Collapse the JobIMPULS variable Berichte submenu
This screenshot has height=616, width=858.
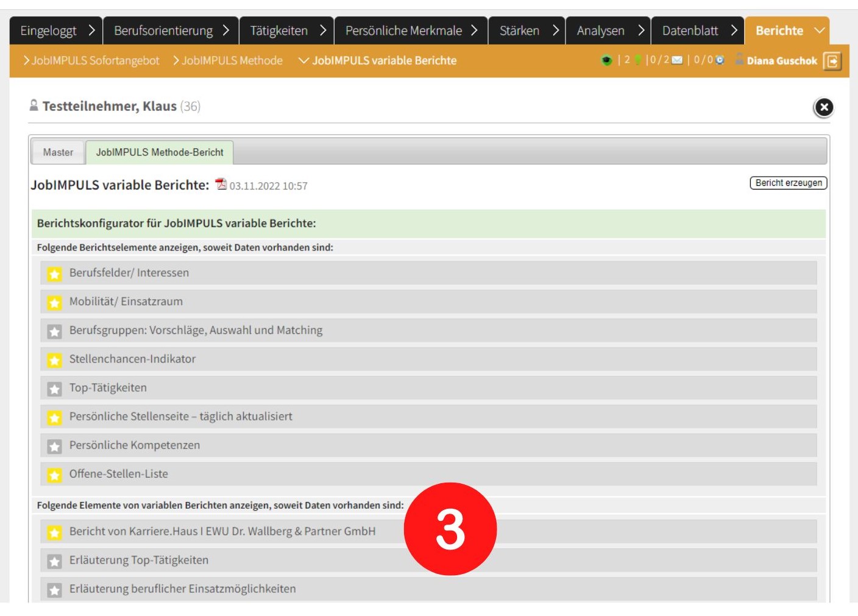click(378, 61)
